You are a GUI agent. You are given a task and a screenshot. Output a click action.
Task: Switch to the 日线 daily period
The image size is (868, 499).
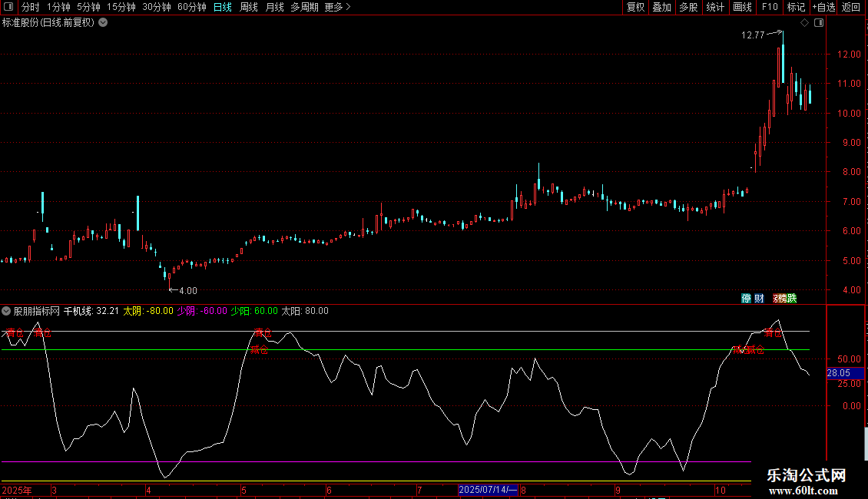222,7
